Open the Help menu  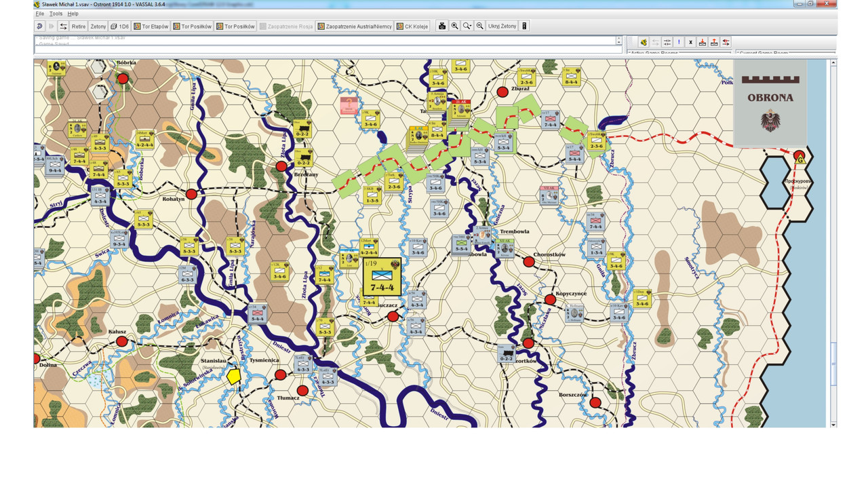[x=73, y=14]
